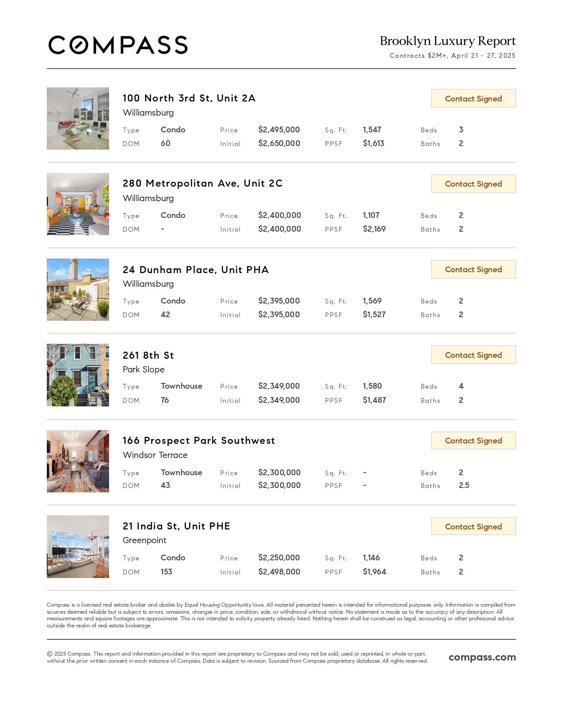563x728 pixels.
Task: Click Contact Signed badge for 24 Dunham Place
Action: point(473,270)
